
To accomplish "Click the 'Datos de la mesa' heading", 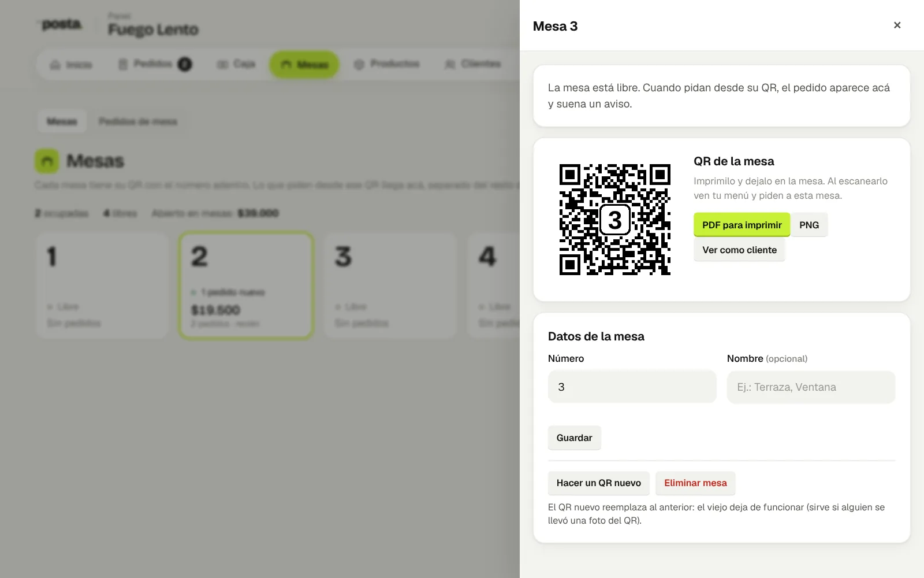I will coord(596,336).
